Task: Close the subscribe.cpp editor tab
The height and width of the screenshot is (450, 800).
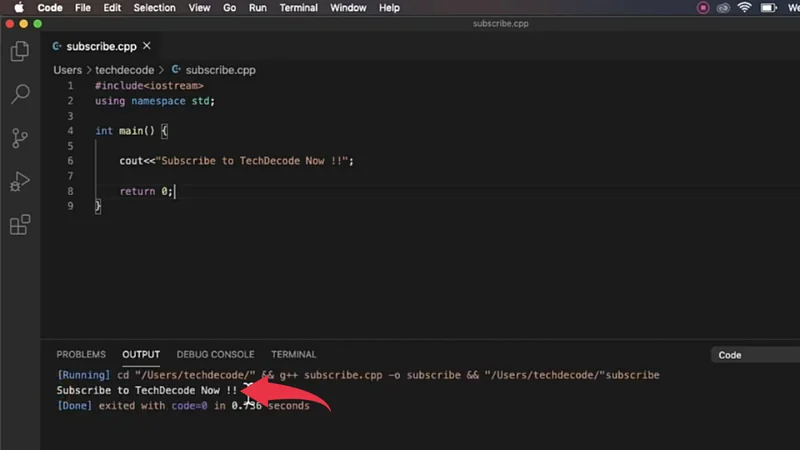Action: [x=147, y=46]
